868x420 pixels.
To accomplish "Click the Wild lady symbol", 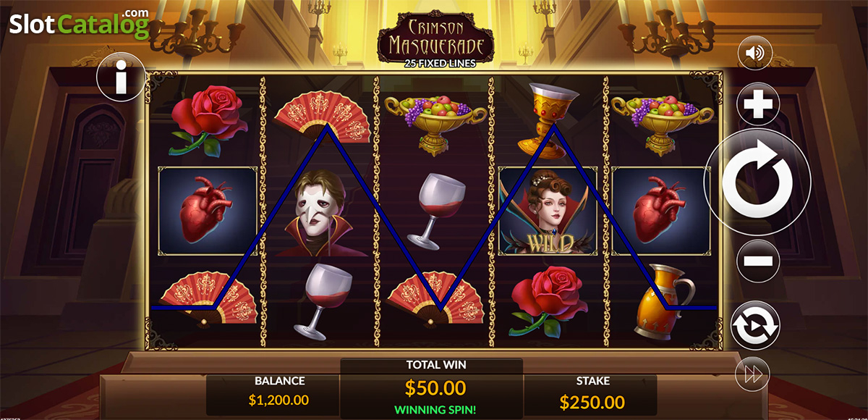I will [548, 211].
